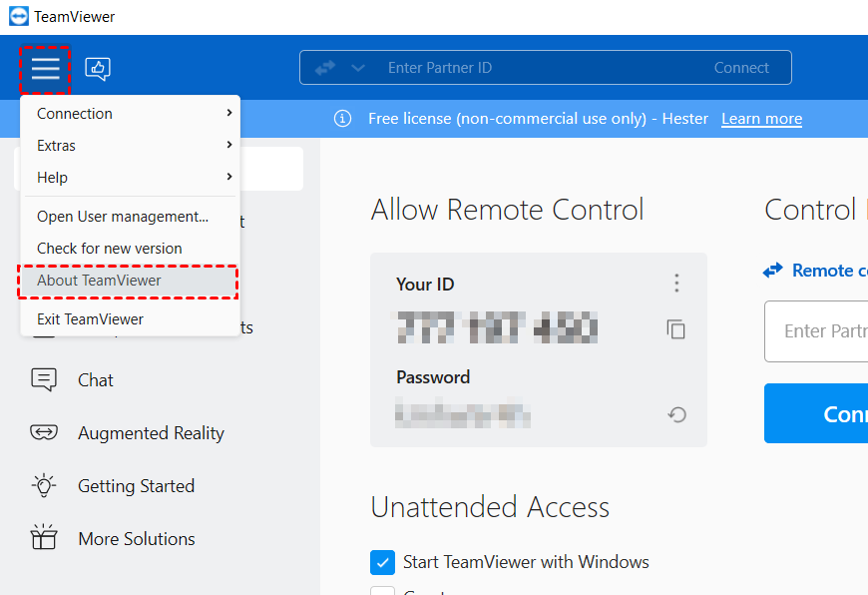Select About TeamViewer menu item
Screen dimensions: 868x595
pyautogui.click(x=99, y=281)
